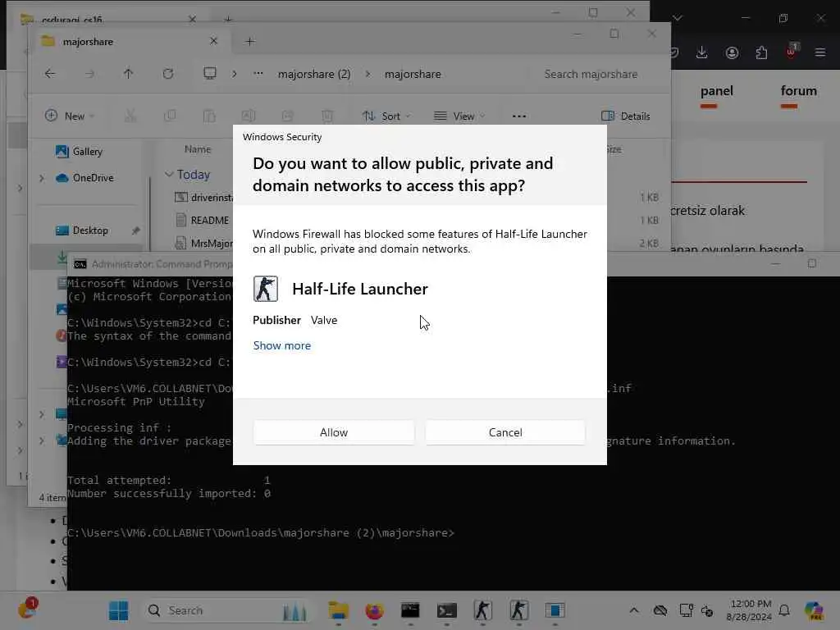840x630 pixels.
Task: Select OneDrive in Explorer sidebar
Action: click(x=84, y=178)
